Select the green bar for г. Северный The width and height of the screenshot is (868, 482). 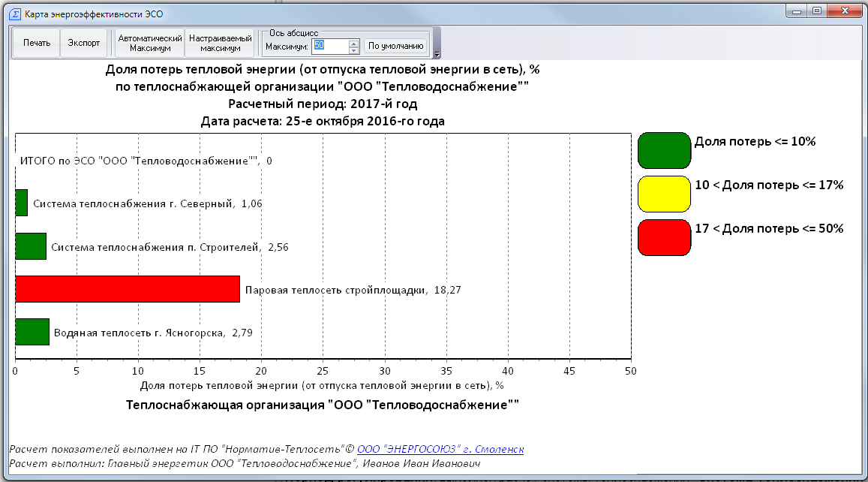point(21,203)
